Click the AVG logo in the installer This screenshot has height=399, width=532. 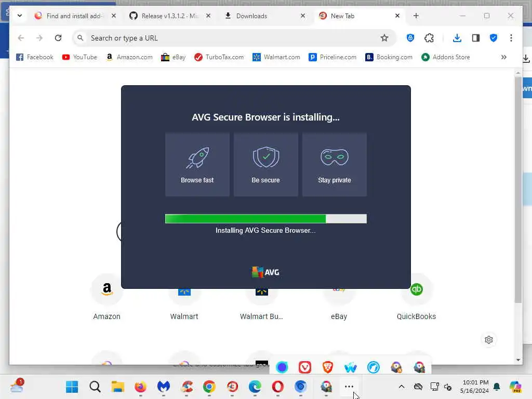[x=265, y=272]
